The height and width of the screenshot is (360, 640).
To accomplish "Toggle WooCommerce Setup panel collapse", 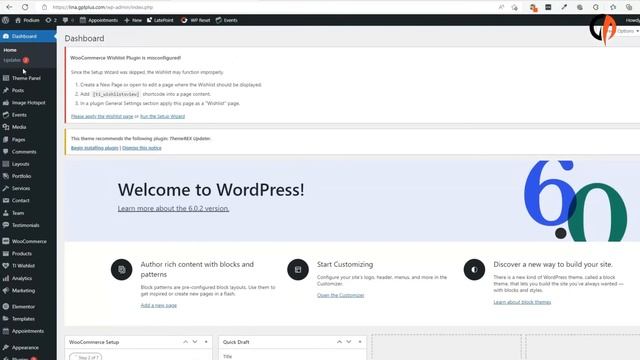I will pos(206,342).
